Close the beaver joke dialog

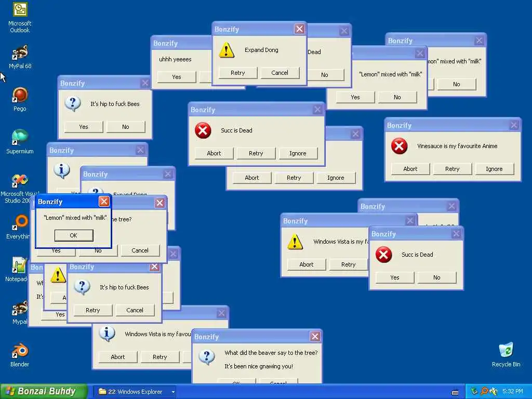tap(315, 337)
